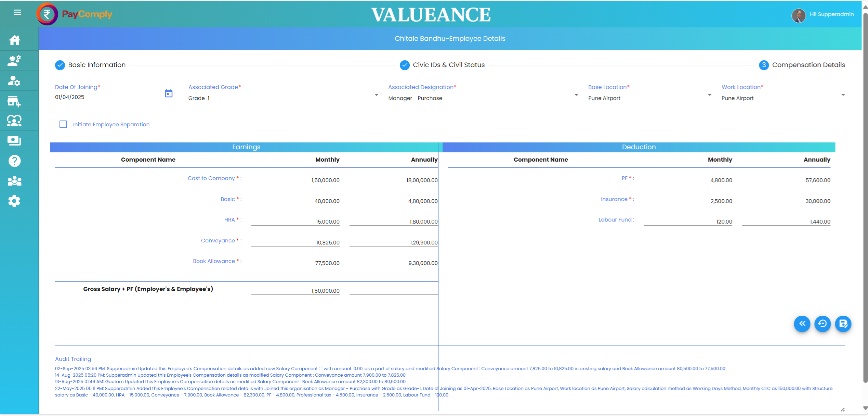Click the Earnings section header

[x=246, y=147]
